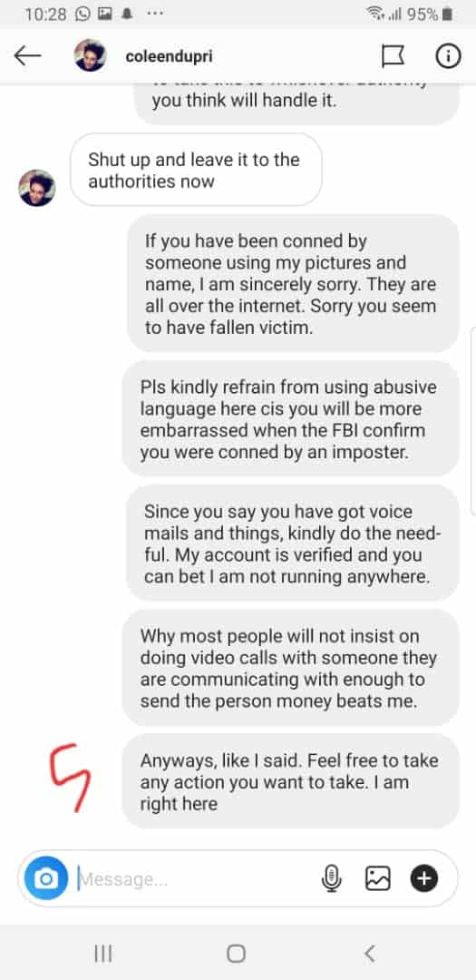Image resolution: width=476 pixels, height=980 pixels.
Task: Focus the Message text field
Action: (x=194, y=878)
